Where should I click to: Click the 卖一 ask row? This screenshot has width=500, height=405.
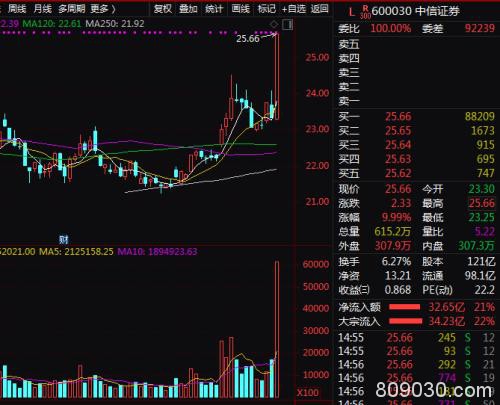[416, 101]
